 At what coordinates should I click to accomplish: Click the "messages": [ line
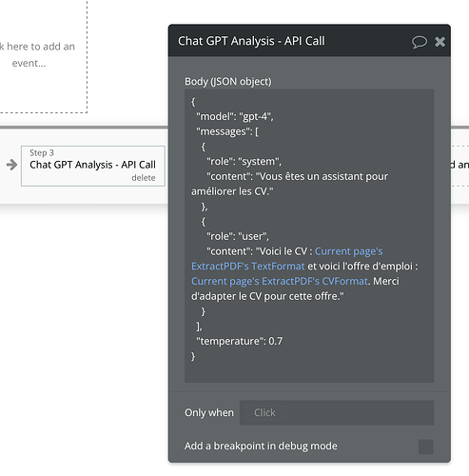point(227,131)
